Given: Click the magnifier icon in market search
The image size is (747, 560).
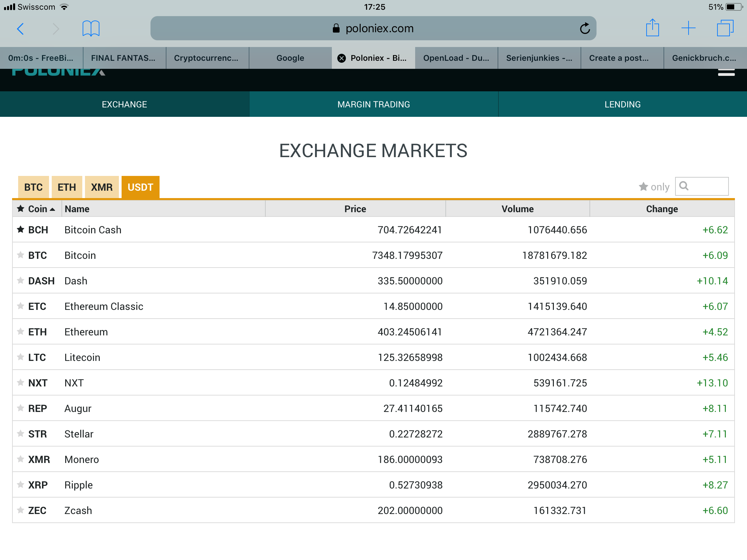Looking at the screenshot, I should pyautogui.click(x=684, y=186).
